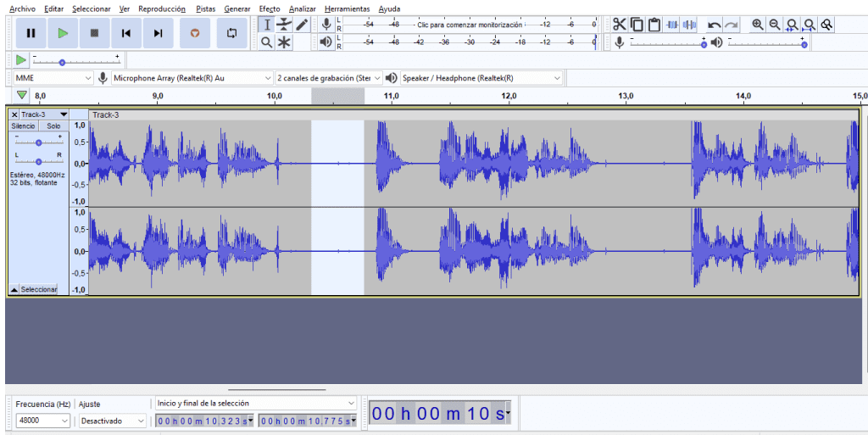The image size is (868, 435).
Task: Adjust Track-3 gain slider
Action: pyautogui.click(x=38, y=142)
